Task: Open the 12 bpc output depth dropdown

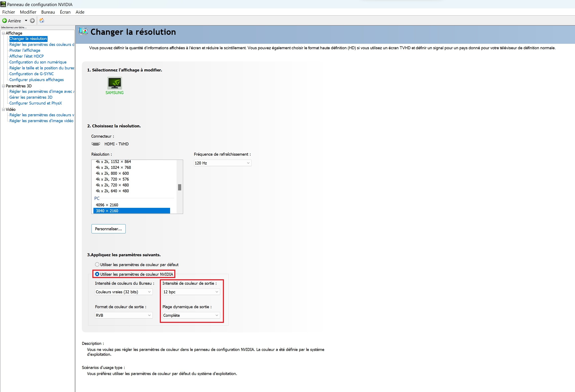Action: coord(191,292)
